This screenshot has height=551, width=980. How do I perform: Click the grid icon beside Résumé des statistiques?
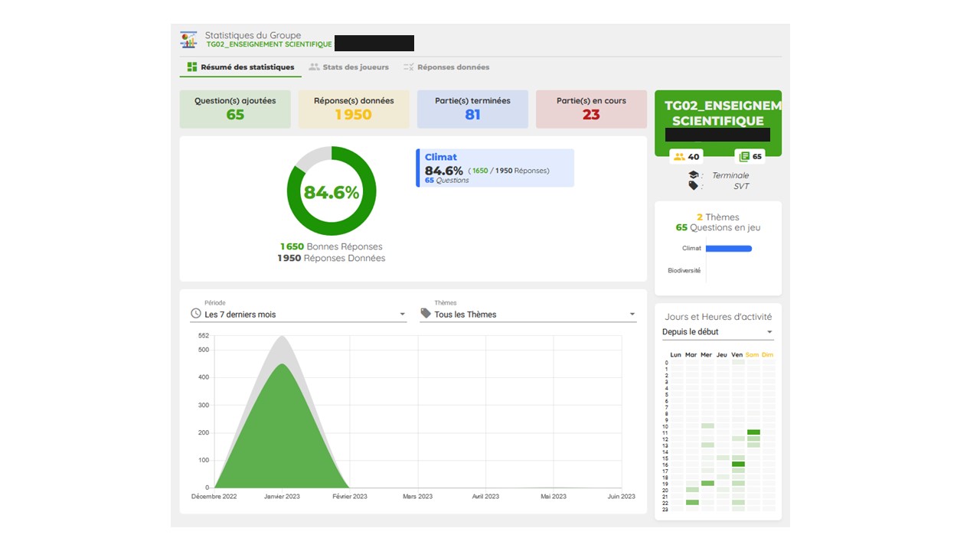(192, 67)
